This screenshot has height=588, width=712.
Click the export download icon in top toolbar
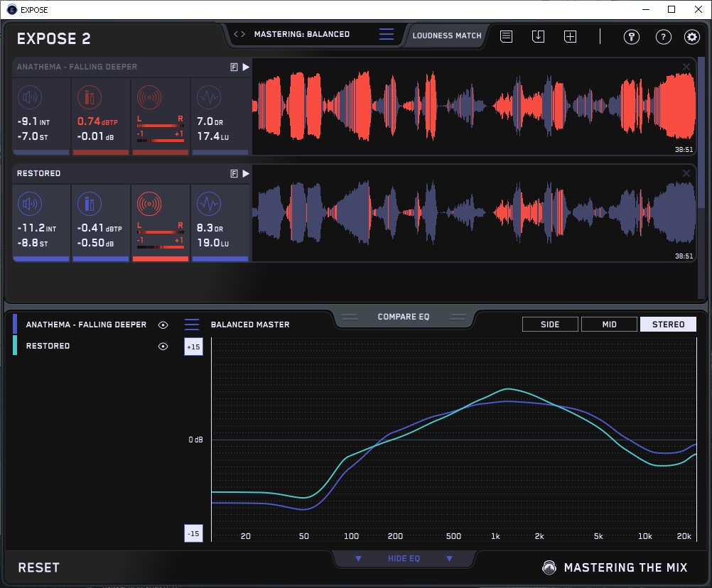(539, 36)
